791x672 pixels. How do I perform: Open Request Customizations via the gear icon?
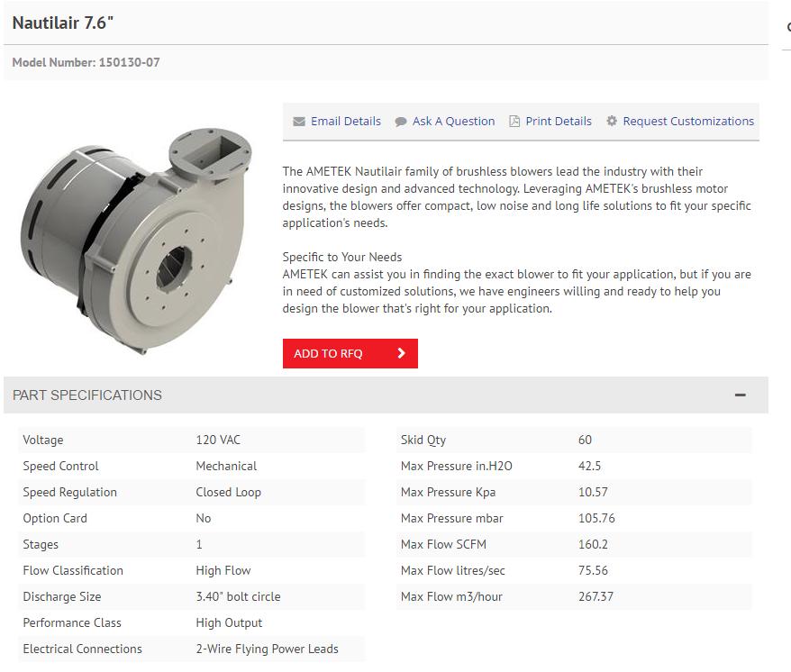click(x=610, y=121)
